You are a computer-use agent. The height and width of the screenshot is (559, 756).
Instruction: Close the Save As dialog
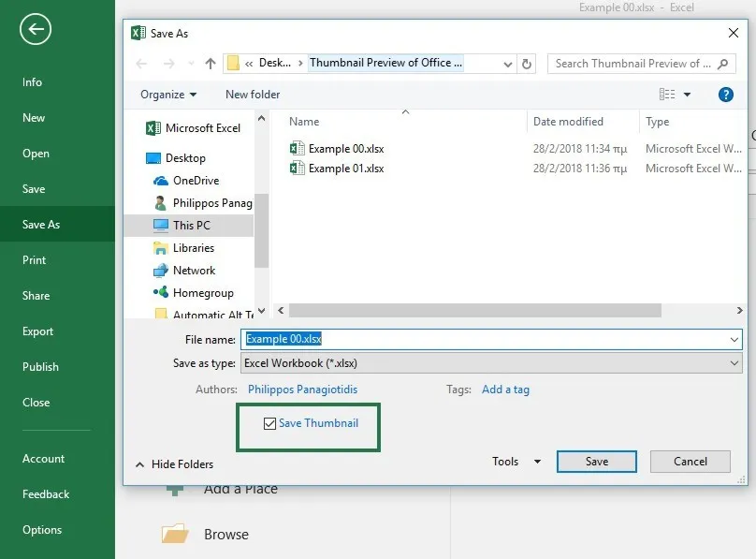pos(734,33)
